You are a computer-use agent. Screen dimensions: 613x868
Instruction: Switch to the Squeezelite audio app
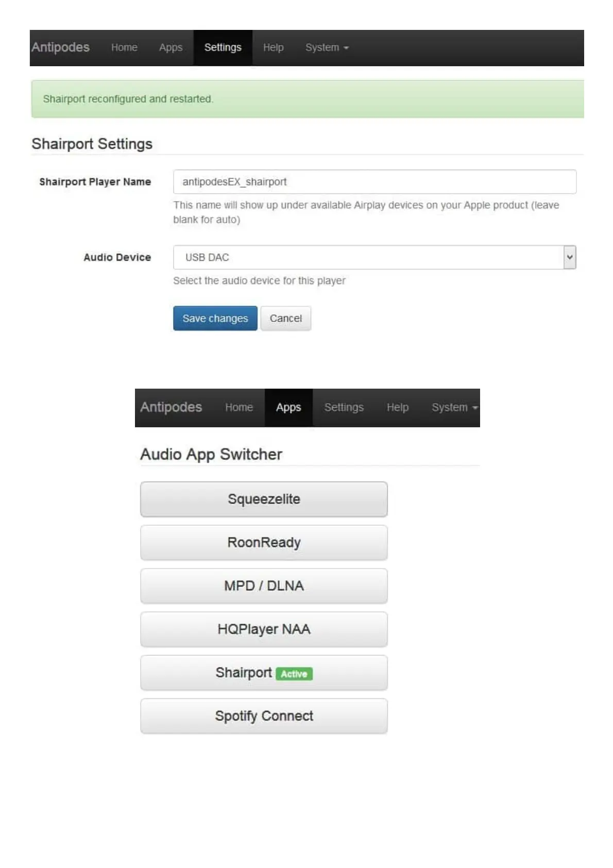click(264, 499)
